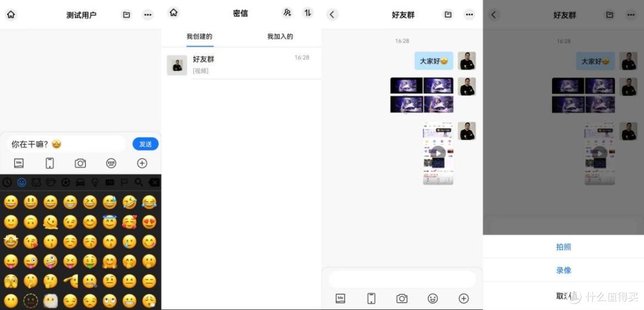The width and height of the screenshot is (644, 310).
Task: Open the more menu in undimmed 好友群 chat
Action: (x=469, y=15)
